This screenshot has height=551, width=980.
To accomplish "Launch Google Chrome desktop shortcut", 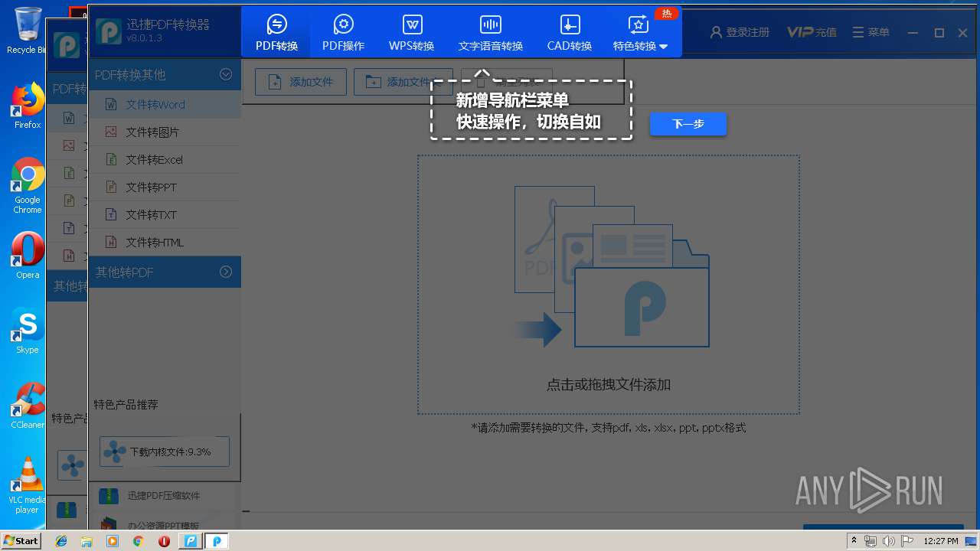I will [x=28, y=185].
